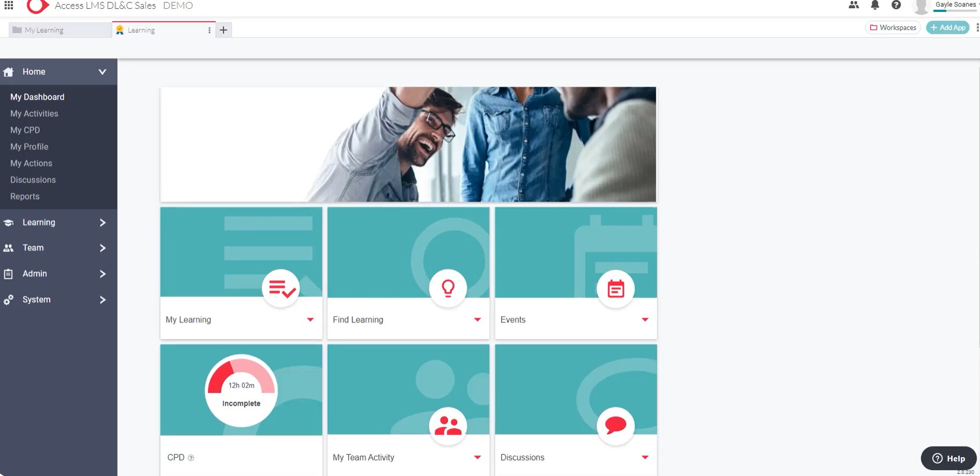Expand the Learning sidebar section
Viewport: 980px width, 476px height.
point(102,222)
